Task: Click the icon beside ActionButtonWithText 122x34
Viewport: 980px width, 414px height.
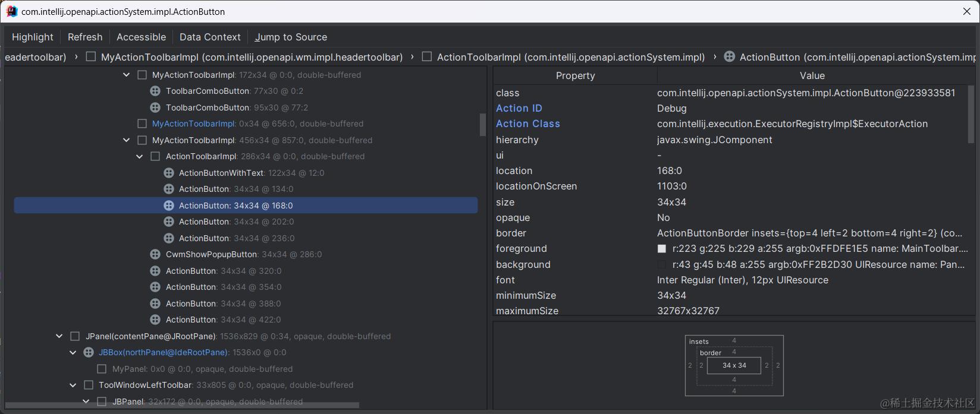Action: click(x=169, y=173)
